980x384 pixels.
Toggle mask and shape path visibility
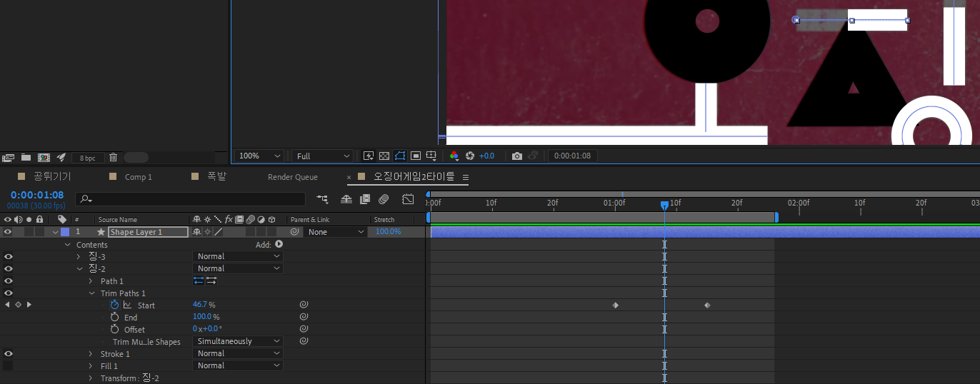pyautogui.click(x=400, y=156)
